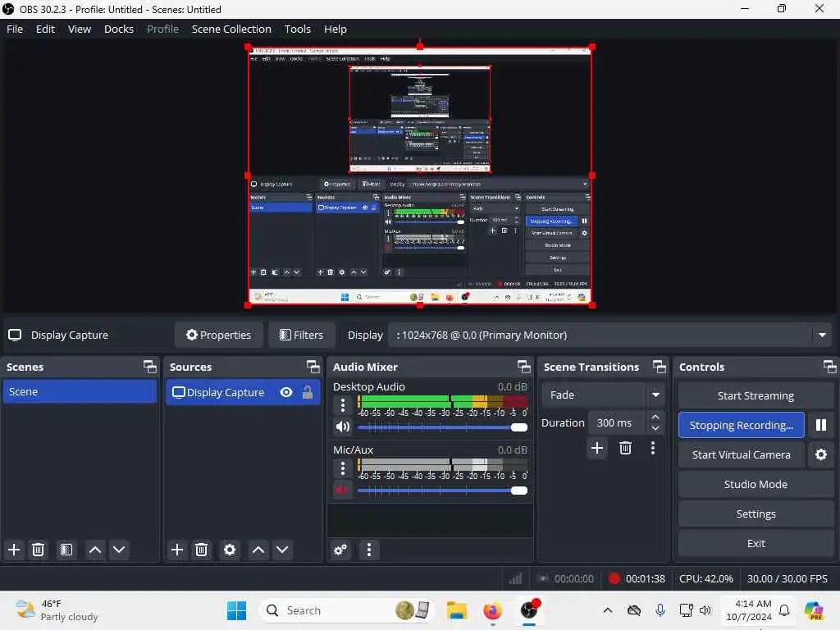Open the Docks menu

click(x=119, y=29)
